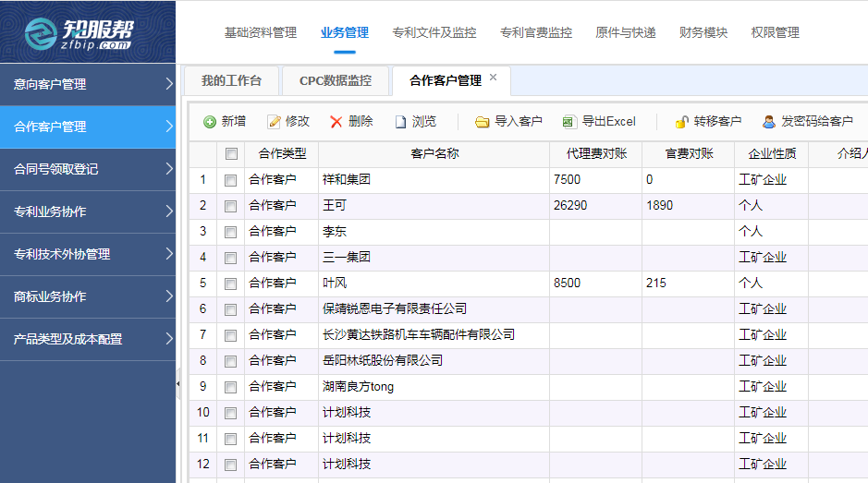
Task: Click the red 删除 delete icon
Action: point(336,122)
